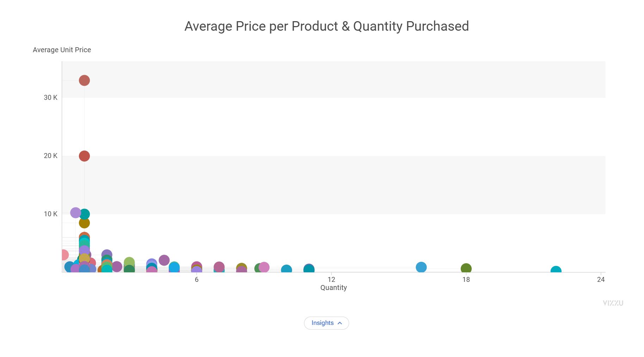Select the highest brown data point above 30 K
Image resolution: width=644 pixels, height=357 pixels.
click(x=84, y=80)
